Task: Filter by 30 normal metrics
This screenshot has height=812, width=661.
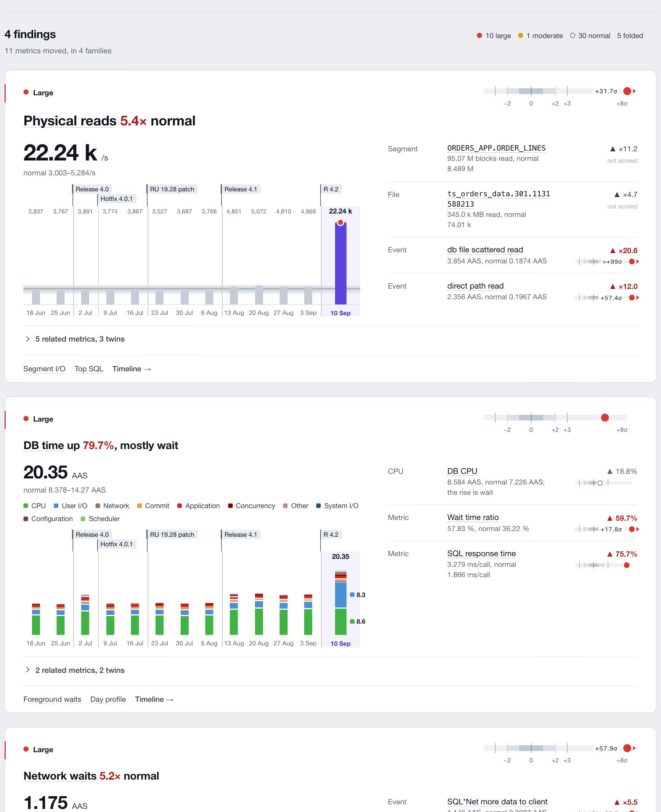Action: coord(590,35)
